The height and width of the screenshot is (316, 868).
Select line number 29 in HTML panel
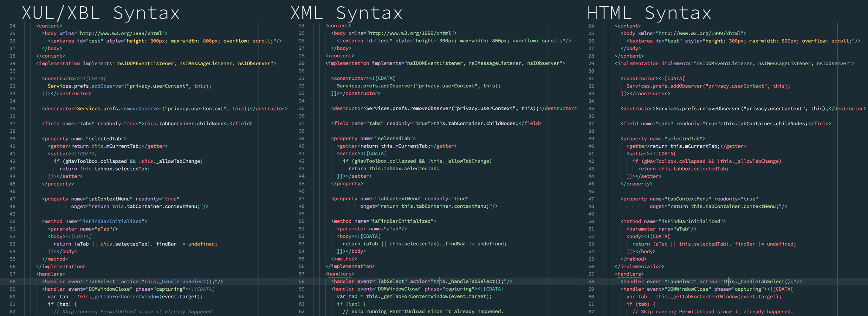click(591, 64)
